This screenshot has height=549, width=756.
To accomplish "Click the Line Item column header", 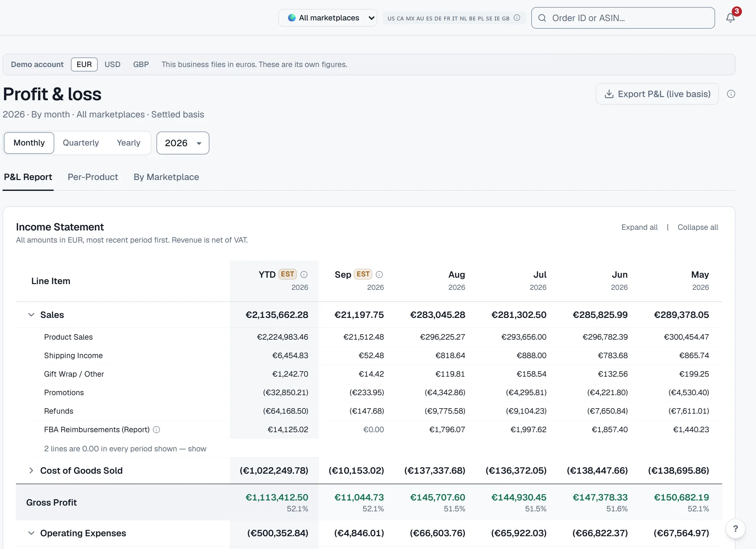I will click(51, 281).
